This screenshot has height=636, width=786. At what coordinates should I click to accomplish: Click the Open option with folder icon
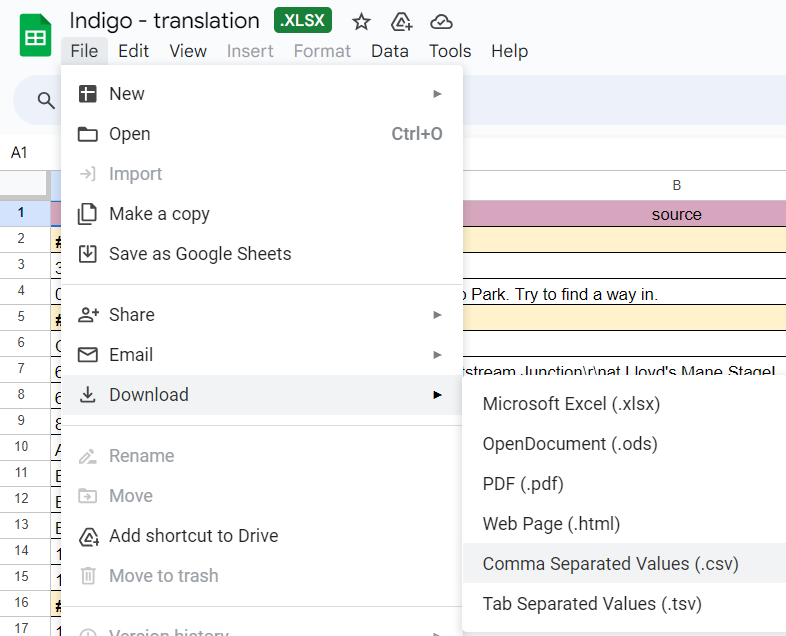129,134
